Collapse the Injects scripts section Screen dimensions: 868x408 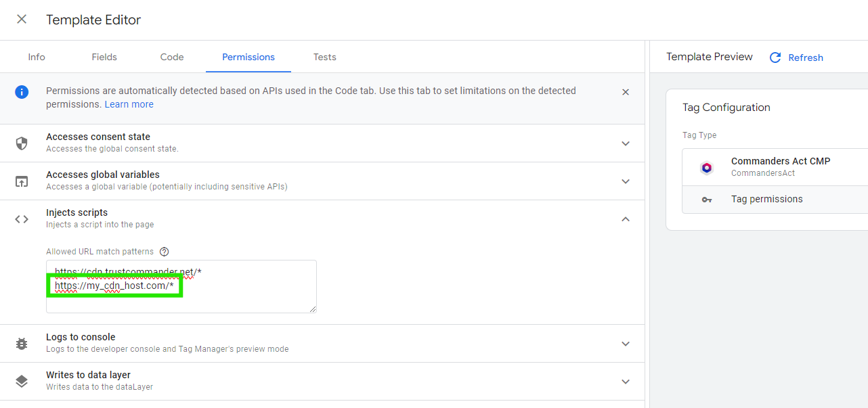pos(626,219)
